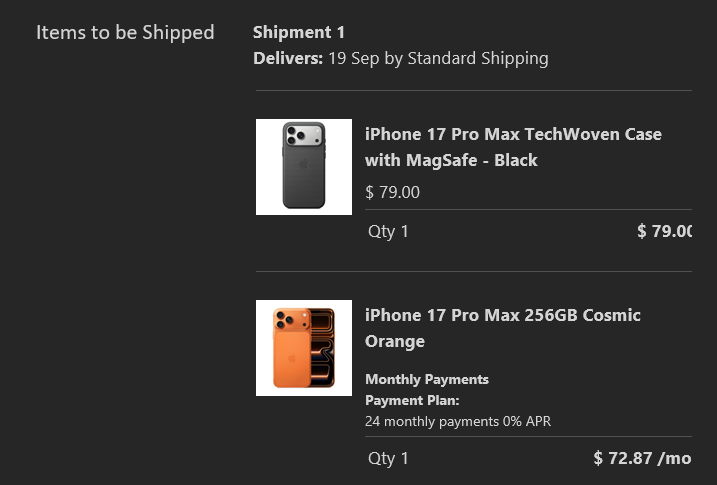The image size is (717, 485).
Task: Click Qty 1 for the Cosmic Orange iPhone
Action: (388, 458)
